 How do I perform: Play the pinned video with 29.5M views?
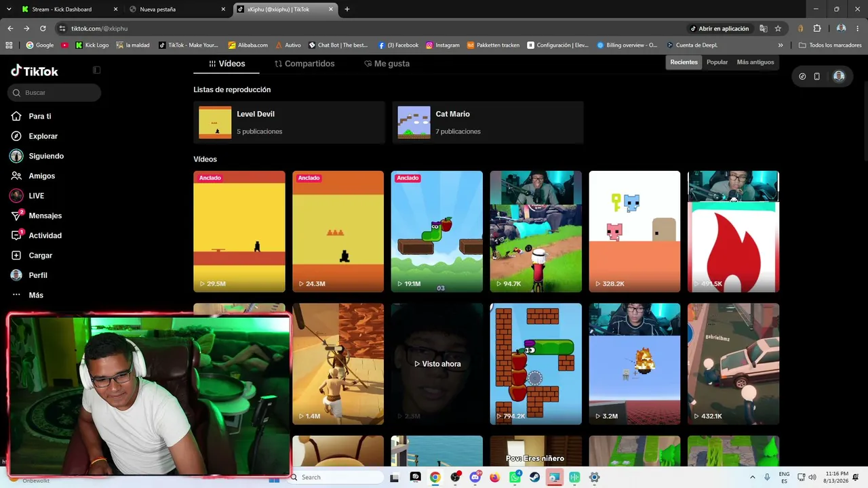click(x=239, y=231)
